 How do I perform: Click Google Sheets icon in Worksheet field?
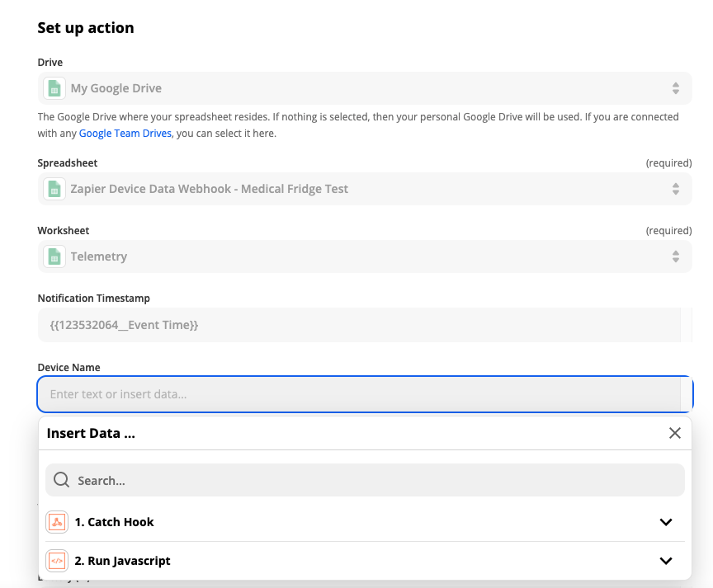tap(54, 256)
